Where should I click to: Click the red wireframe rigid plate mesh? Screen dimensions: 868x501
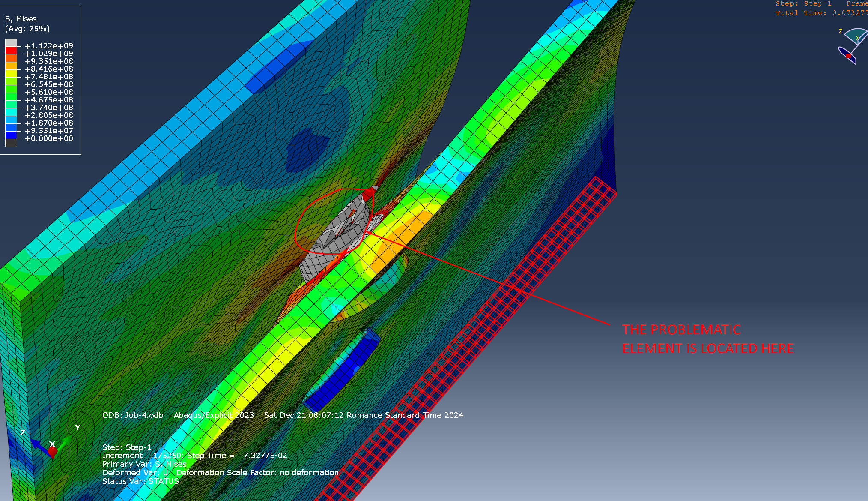click(467, 339)
